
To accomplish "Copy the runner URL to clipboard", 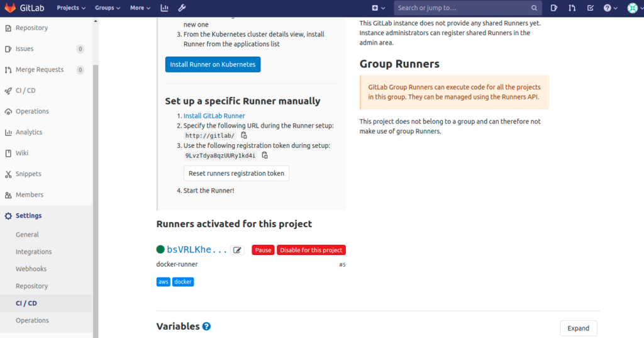I will (244, 135).
